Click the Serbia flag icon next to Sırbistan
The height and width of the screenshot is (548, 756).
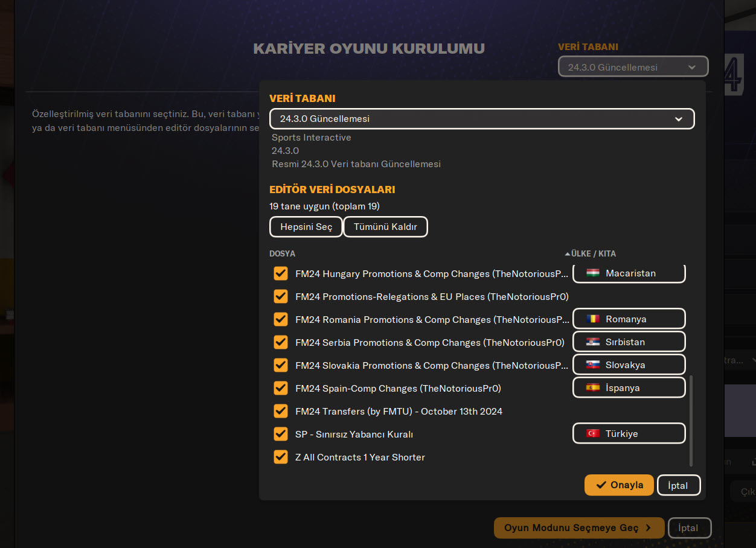592,342
